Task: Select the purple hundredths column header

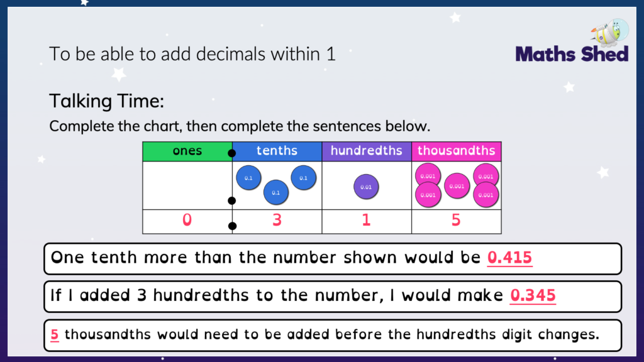Action: (x=367, y=151)
